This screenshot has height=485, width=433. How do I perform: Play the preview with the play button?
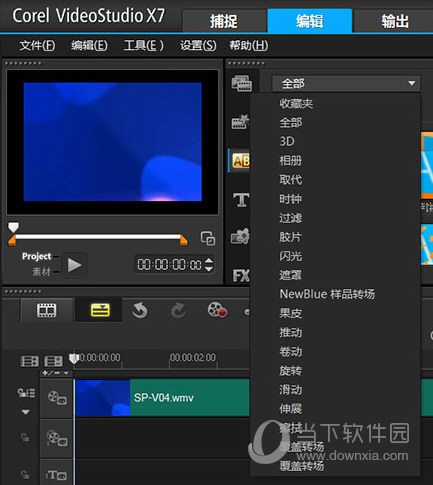(74, 265)
